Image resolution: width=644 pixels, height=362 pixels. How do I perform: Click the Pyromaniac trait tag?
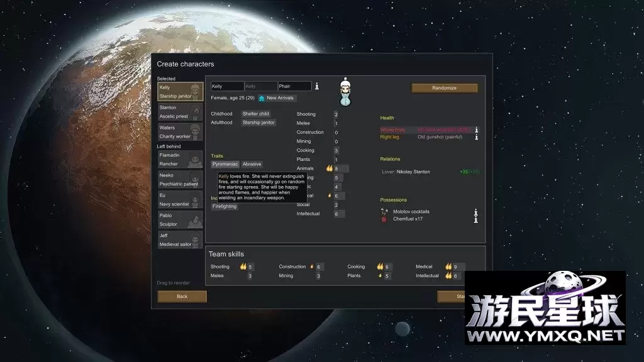(225, 164)
